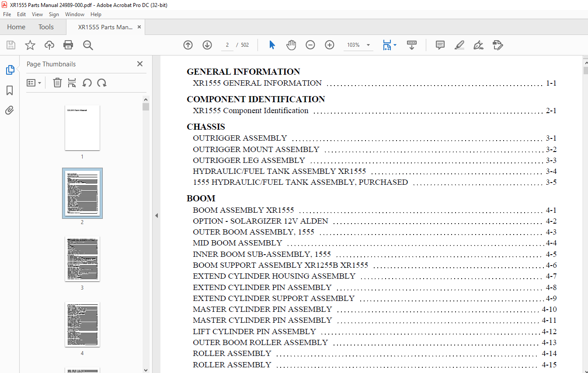Select the highlight text pen tool
Viewport: 588px width, 373px height.
coord(459,45)
